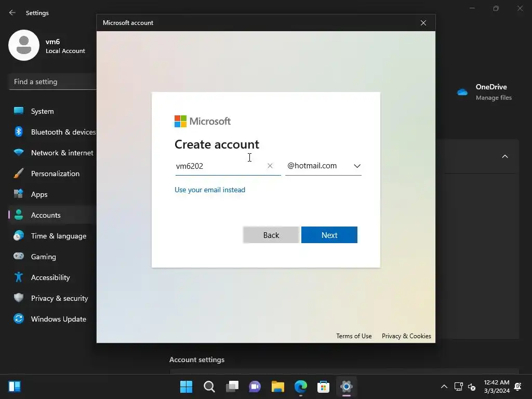Open Time & language settings
This screenshot has width=532, height=399.
(x=52, y=236)
